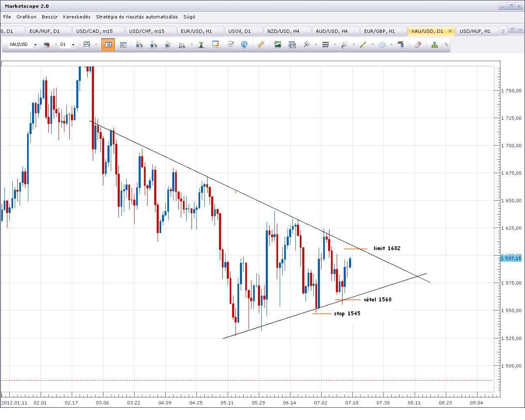
Task: Switch to USOil, D1 tab
Action: click(x=243, y=31)
